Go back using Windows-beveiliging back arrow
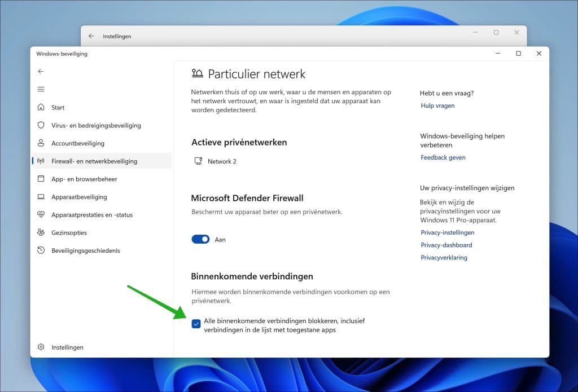578x392 pixels. pyautogui.click(x=41, y=72)
